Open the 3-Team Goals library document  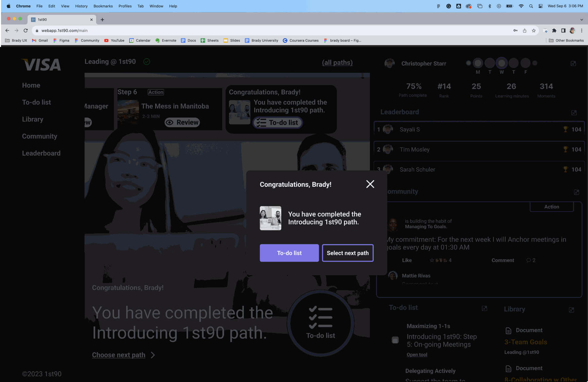coord(525,342)
